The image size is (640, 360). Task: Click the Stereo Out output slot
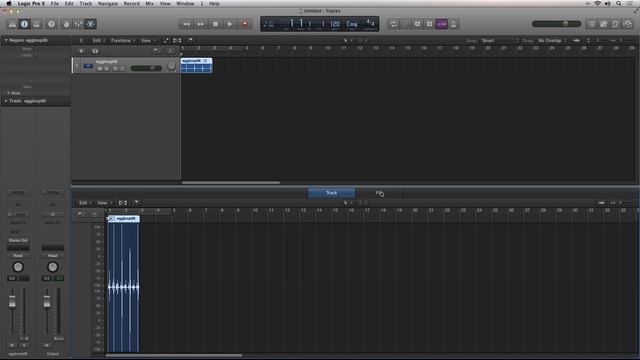18,240
